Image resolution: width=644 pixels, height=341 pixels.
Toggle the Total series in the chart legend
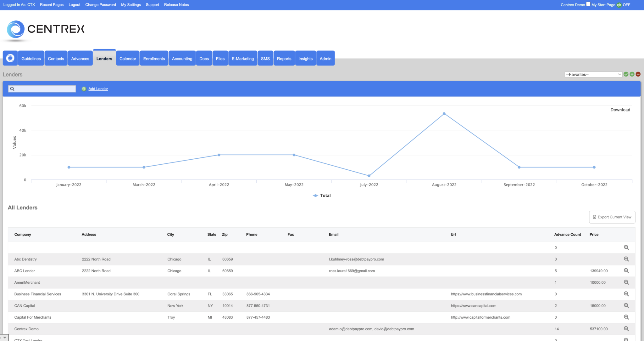(321, 195)
